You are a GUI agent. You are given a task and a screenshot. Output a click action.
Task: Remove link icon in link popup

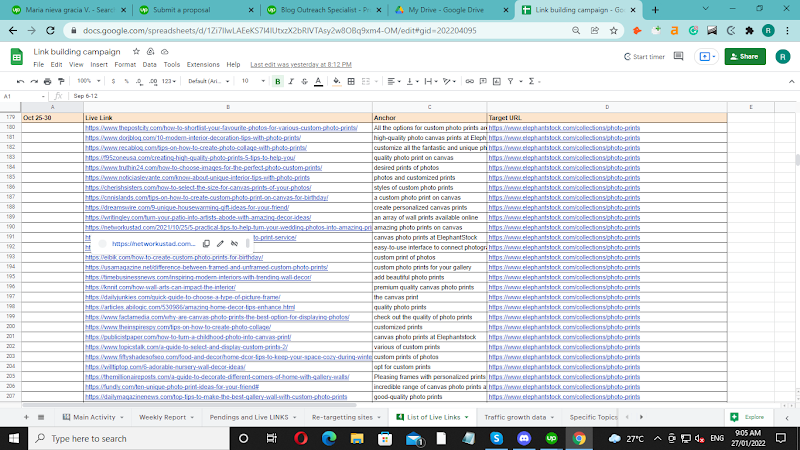click(234, 243)
